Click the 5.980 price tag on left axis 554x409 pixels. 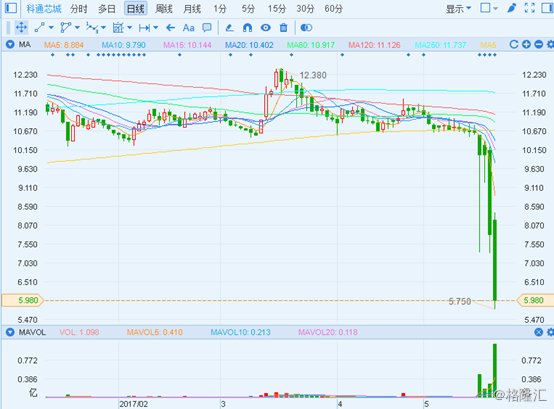coord(23,301)
